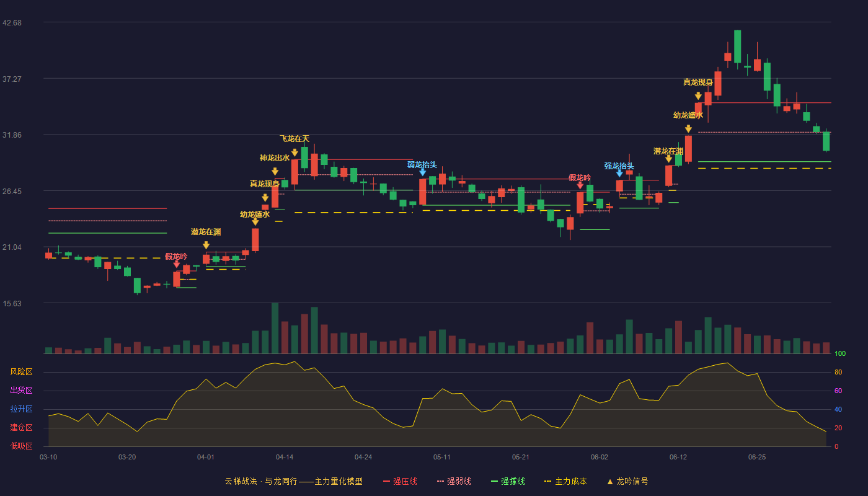The image size is (868, 496).
Task: Select the 真龙现身 marker in June
Action: pos(698,96)
